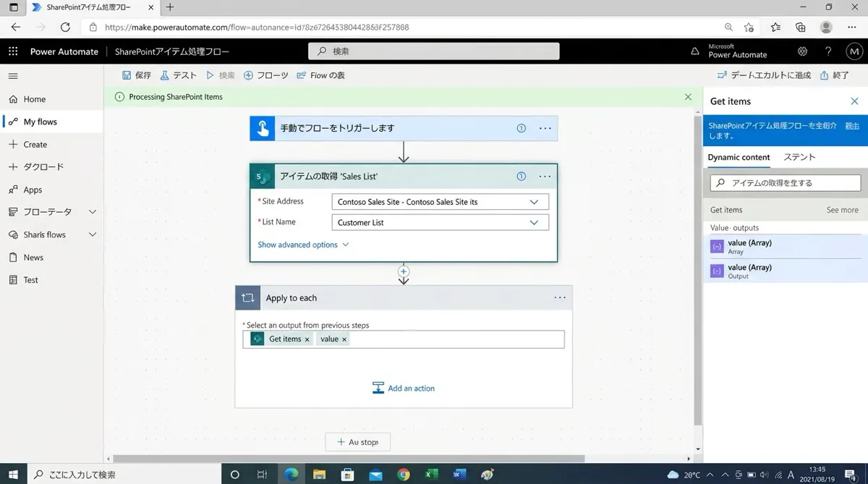This screenshot has width=868, height=484.
Task: Click the browser address bar URL
Action: pyautogui.click(x=257, y=27)
